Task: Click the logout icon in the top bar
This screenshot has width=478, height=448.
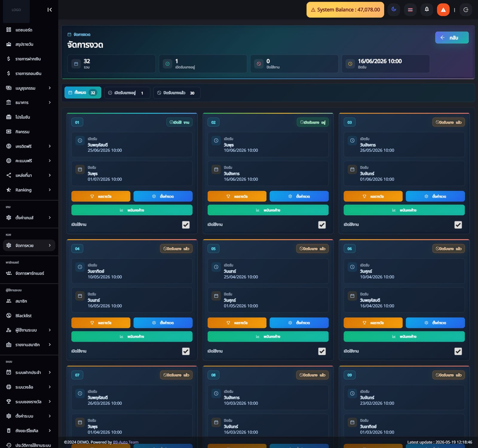Action: [466, 10]
